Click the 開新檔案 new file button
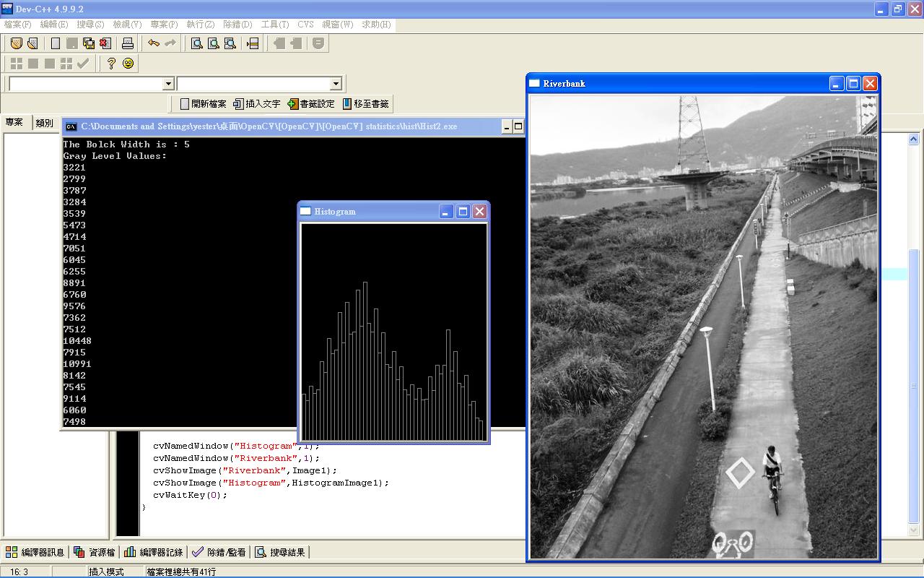 coord(203,104)
